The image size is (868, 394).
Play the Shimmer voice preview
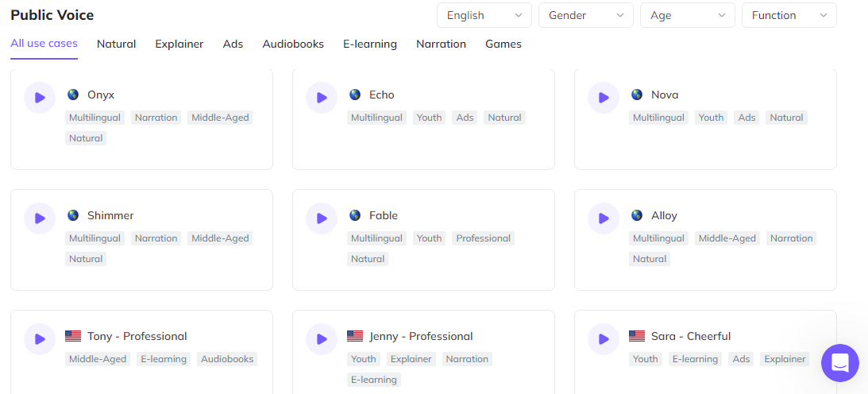[39, 218]
